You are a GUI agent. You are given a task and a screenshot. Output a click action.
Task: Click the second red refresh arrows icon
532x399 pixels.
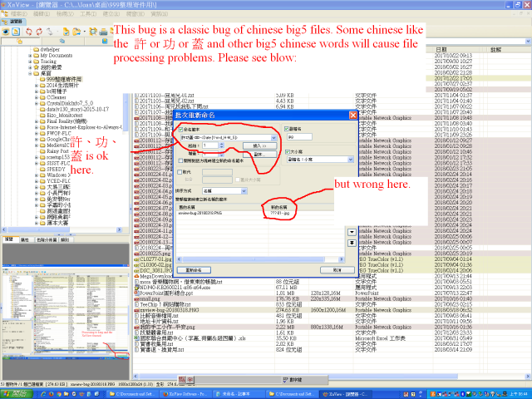39,32
